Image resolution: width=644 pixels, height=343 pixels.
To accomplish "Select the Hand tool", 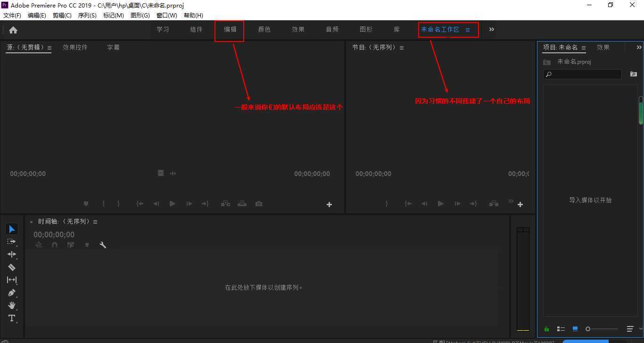I will (x=12, y=305).
